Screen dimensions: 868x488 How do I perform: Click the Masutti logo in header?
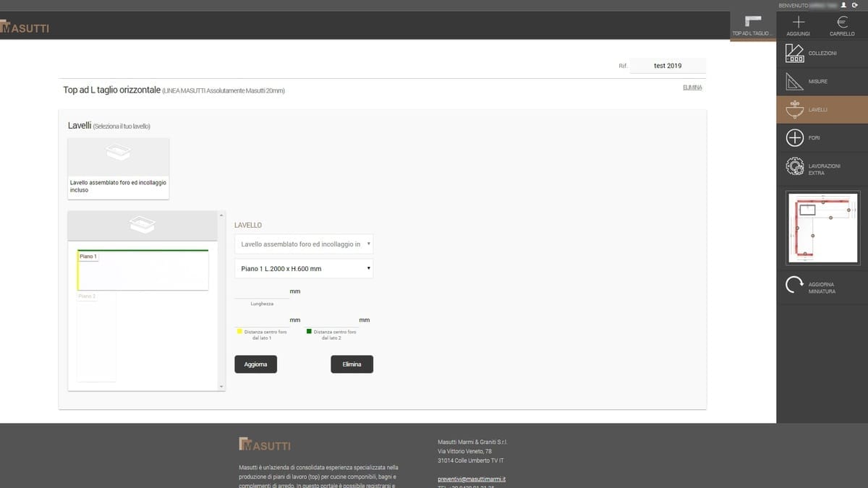coord(25,28)
